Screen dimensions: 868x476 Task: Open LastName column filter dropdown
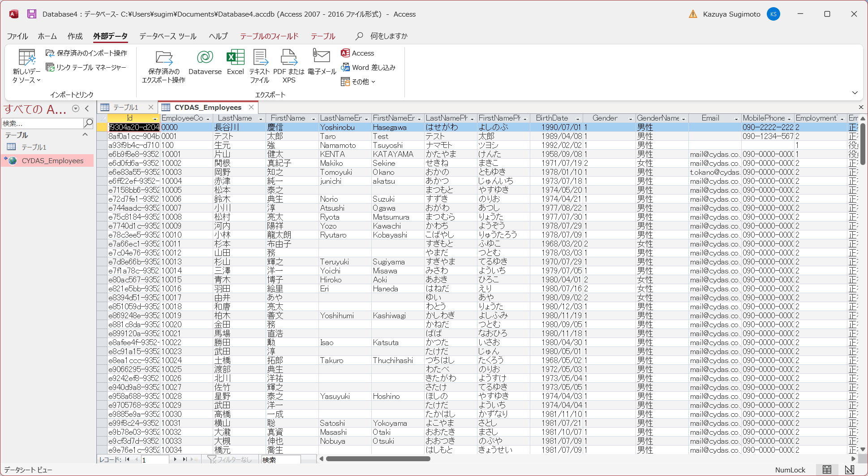click(x=261, y=119)
